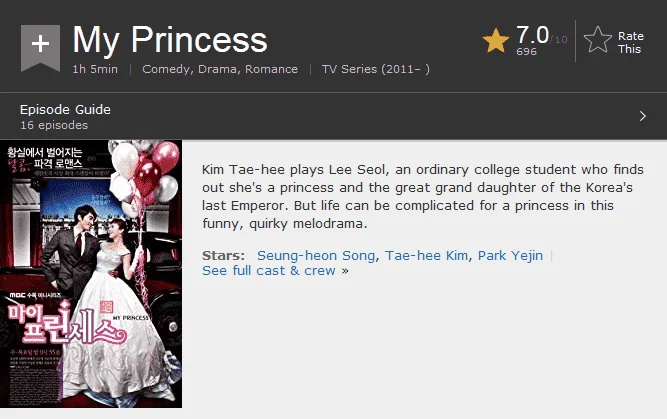Browse the Romance genre
Viewport: 667px width, 419px height.
pyautogui.click(x=271, y=69)
